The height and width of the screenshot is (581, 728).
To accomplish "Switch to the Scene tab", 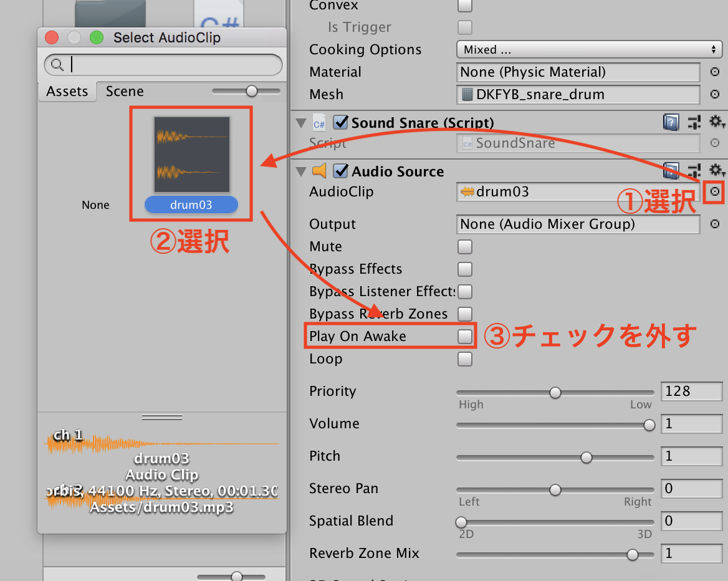I will point(124,91).
